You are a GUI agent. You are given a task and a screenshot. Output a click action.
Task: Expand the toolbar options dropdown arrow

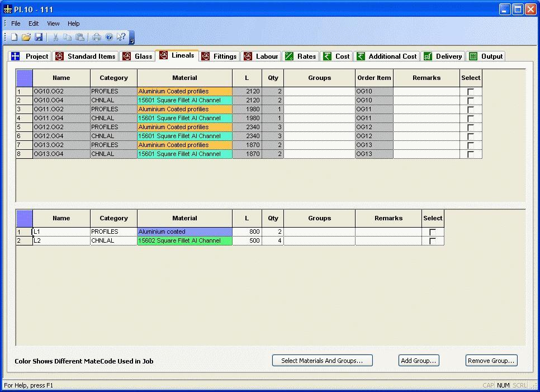[132, 41]
